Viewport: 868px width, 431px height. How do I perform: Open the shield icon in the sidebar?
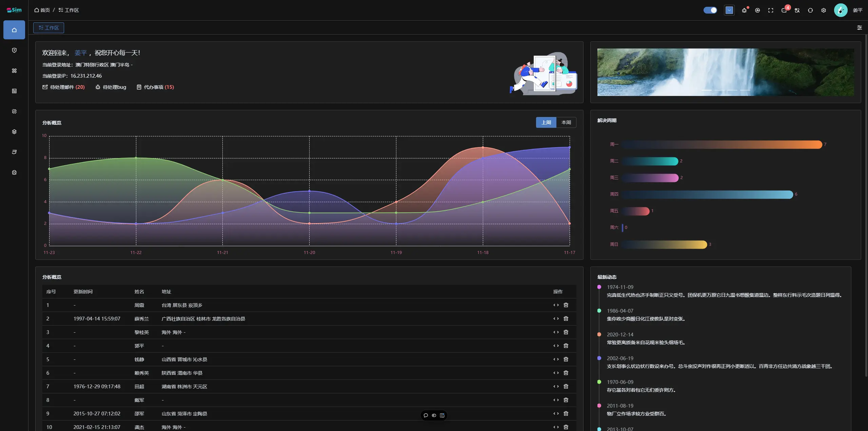coord(14,50)
